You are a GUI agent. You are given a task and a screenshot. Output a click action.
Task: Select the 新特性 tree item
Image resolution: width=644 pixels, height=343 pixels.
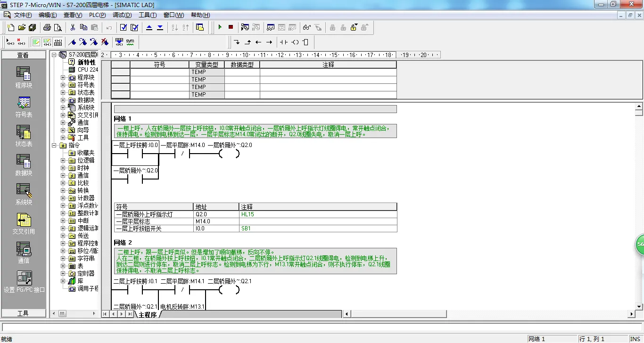coord(86,62)
